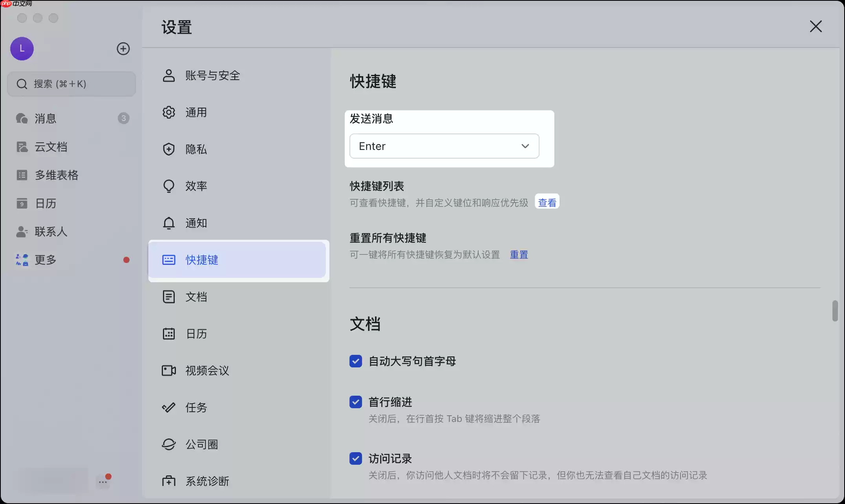Open the 日历 calendar icon in sidebar
845x504 pixels.
point(45,203)
